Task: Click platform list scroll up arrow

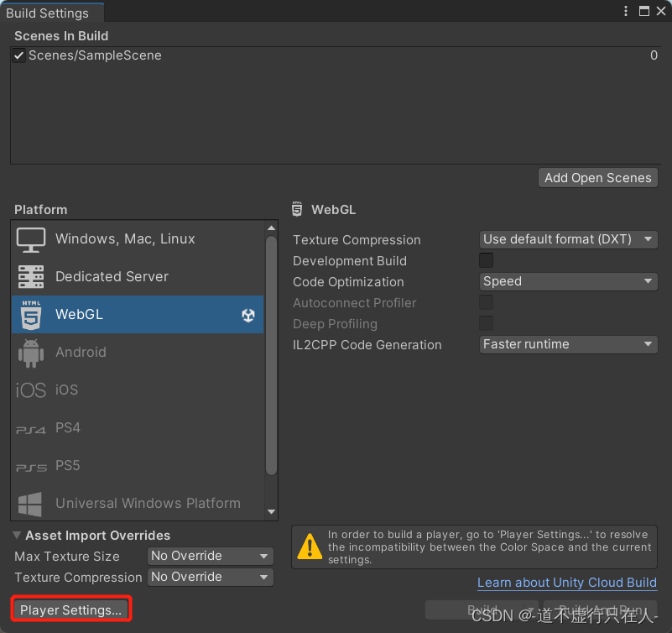Action: 271,228
